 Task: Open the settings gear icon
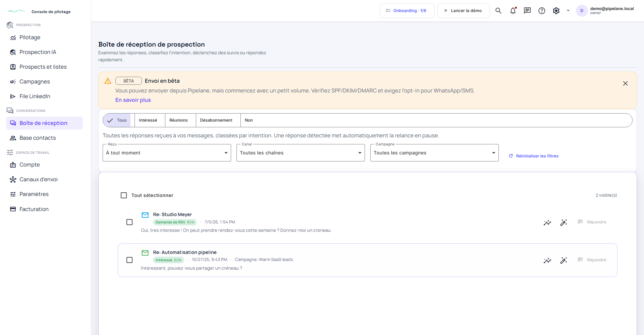[556, 11]
